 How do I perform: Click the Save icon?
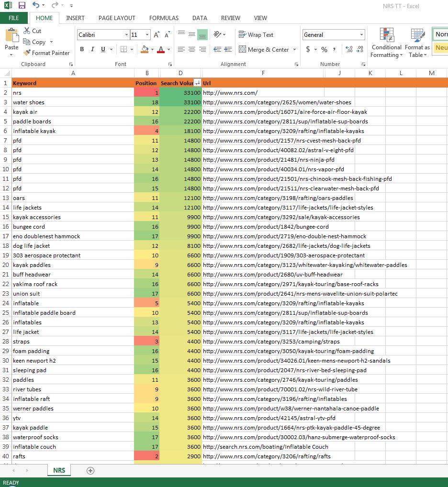point(21,5)
